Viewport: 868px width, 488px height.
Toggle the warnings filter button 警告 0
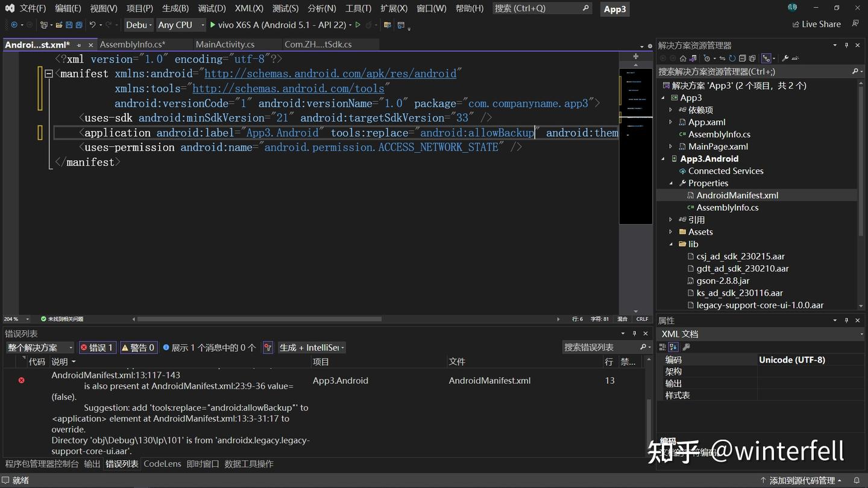coord(139,348)
